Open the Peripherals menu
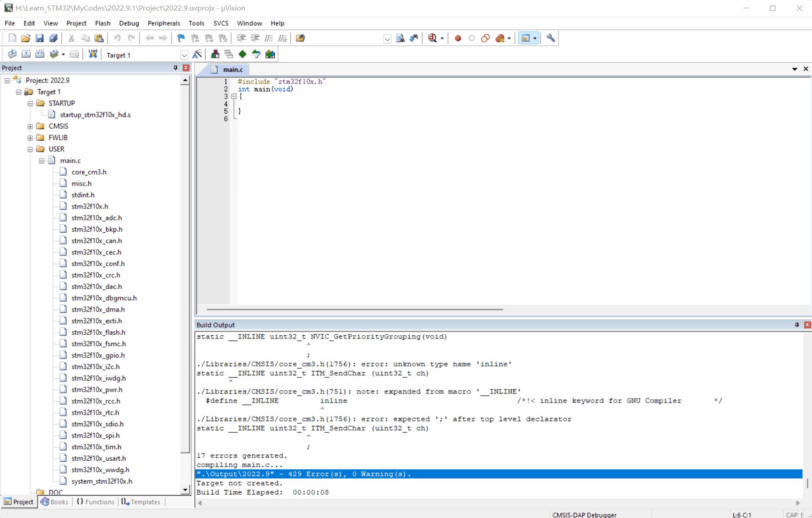Image resolution: width=812 pixels, height=518 pixels. click(164, 23)
